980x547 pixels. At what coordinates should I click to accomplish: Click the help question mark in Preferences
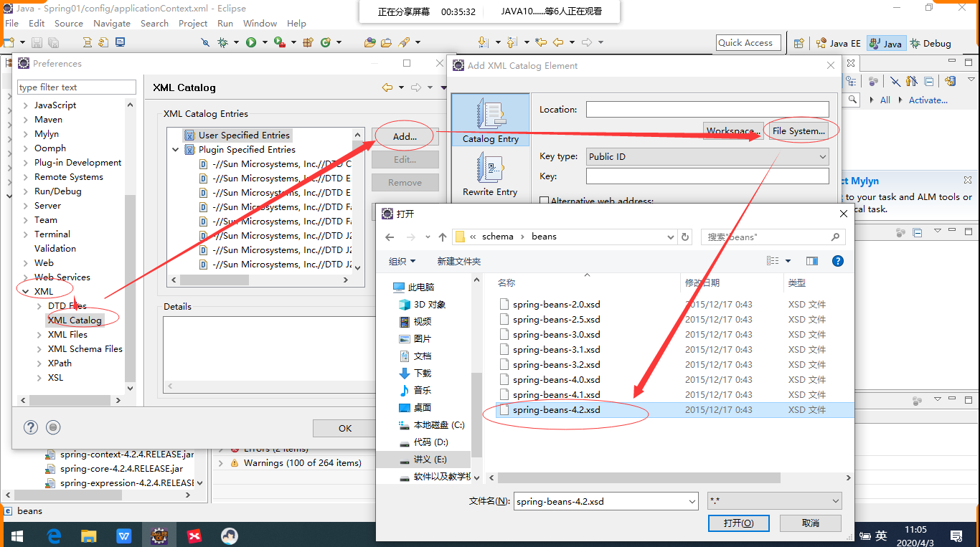tap(31, 427)
